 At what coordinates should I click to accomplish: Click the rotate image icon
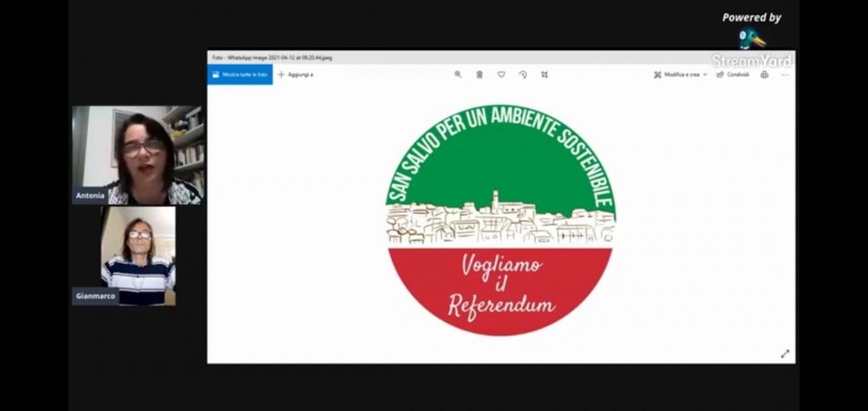point(523,75)
